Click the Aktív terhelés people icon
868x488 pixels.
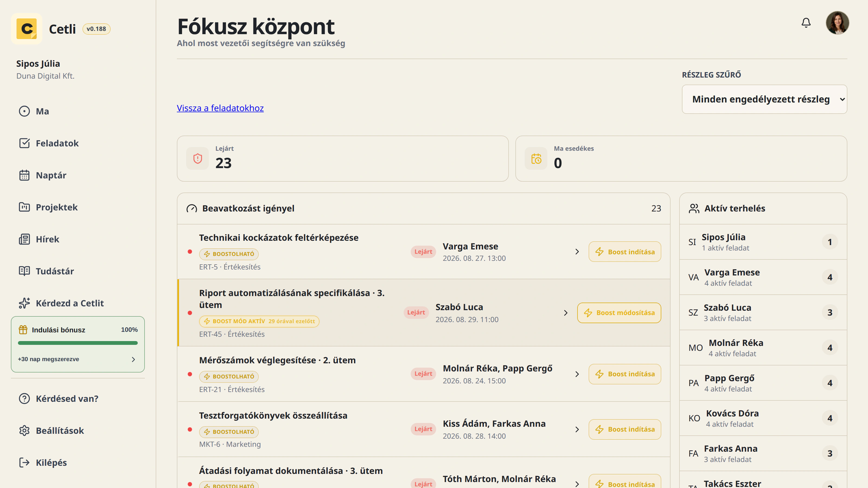694,208
